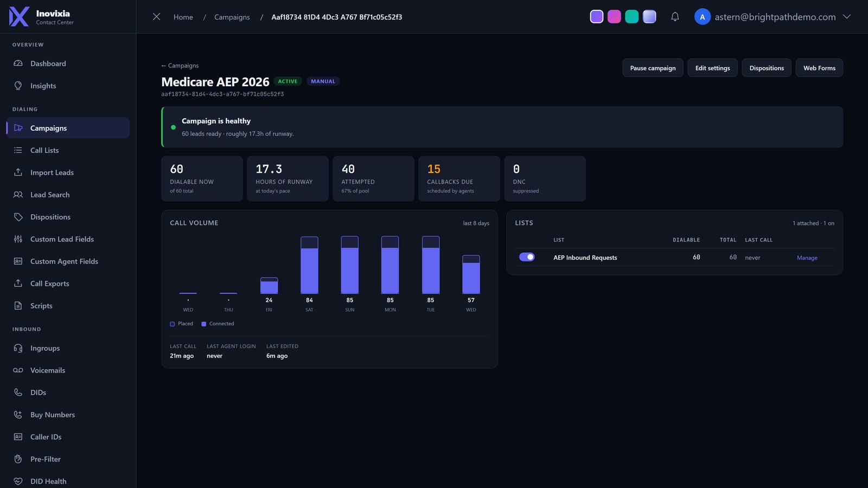
Task: Open notifications bell
Action: (675, 17)
